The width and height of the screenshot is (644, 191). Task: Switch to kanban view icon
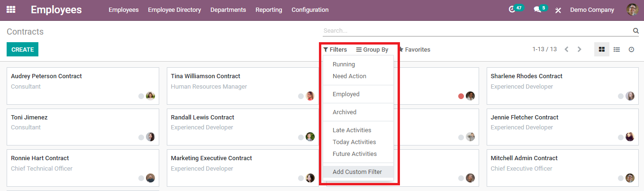click(x=602, y=49)
